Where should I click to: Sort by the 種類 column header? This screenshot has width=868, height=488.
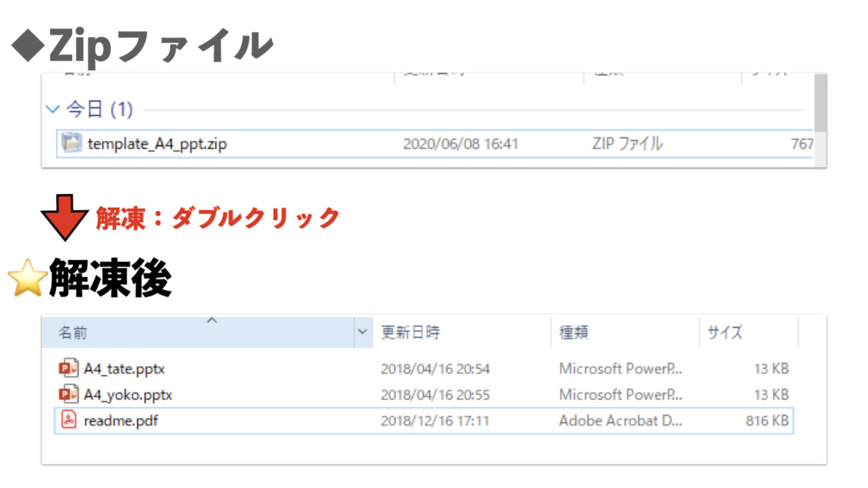(x=625, y=332)
